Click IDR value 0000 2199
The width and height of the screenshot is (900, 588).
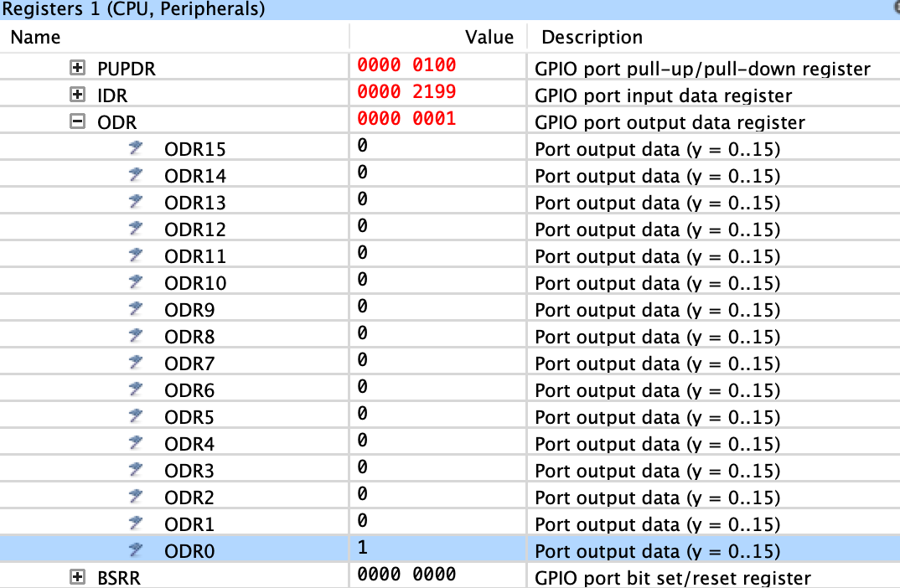pyautogui.click(x=406, y=92)
